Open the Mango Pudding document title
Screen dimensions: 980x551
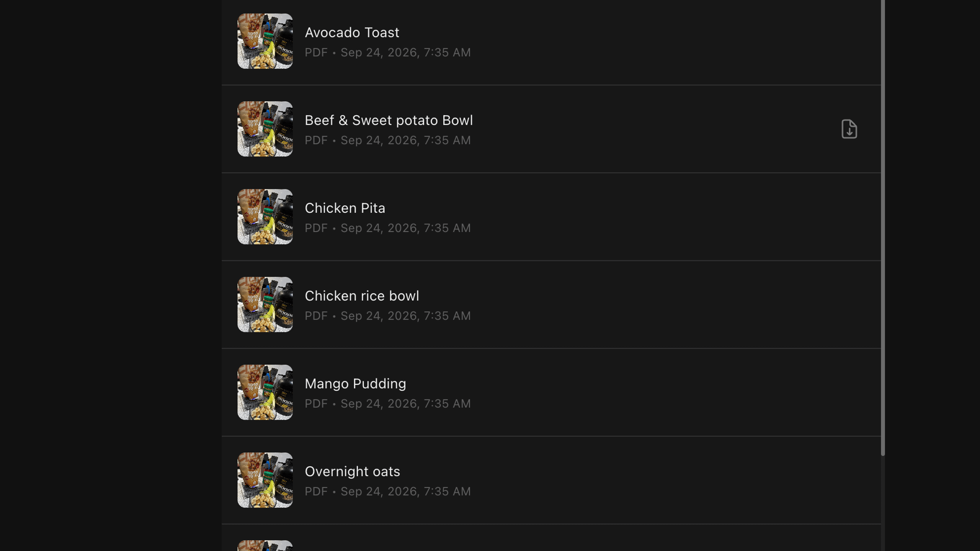pos(355,384)
